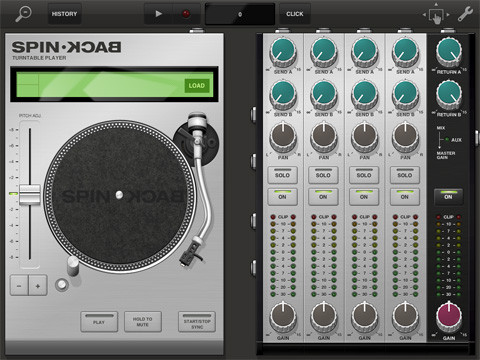Solo mixer channel 2
Image resolution: width=480 pixels, height=360 pixels.
tap(323, 175)
